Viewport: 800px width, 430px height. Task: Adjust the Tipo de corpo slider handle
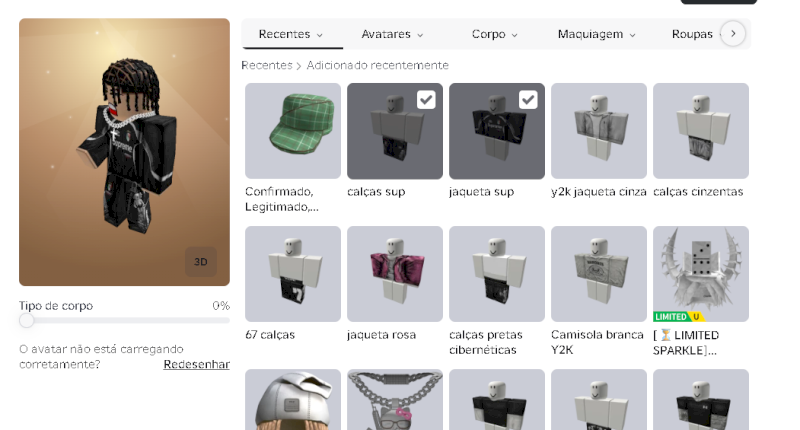pos(27,321)
